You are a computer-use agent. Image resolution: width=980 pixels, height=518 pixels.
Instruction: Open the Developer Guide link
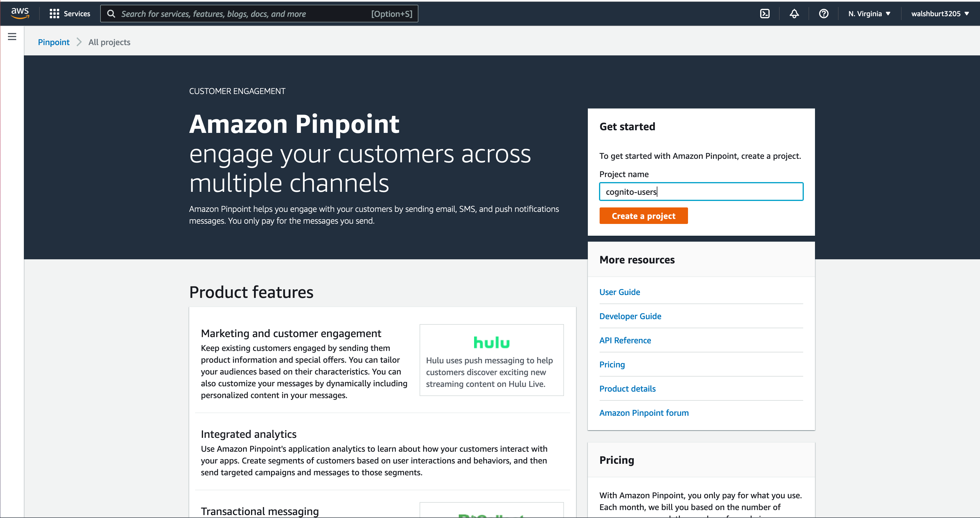tap(630, 316)
